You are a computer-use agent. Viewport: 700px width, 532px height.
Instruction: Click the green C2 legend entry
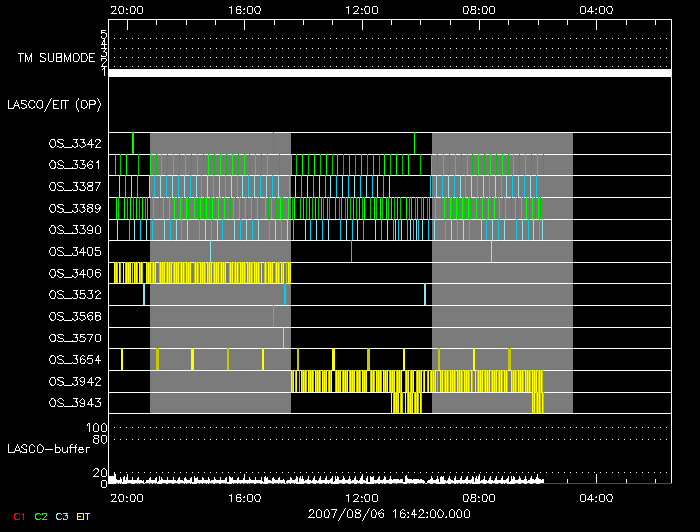[41, 515]
